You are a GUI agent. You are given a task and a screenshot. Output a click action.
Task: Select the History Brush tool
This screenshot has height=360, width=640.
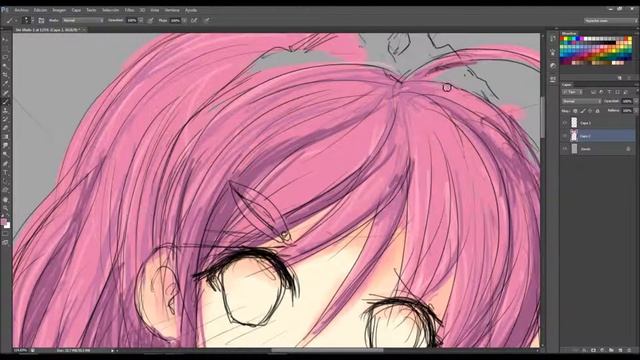coord(5,120)
